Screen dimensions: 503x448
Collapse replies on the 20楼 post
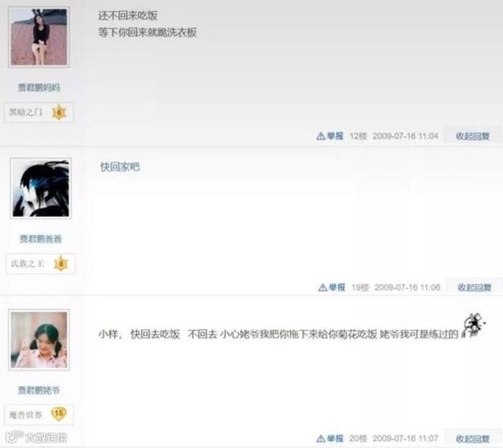472,439
